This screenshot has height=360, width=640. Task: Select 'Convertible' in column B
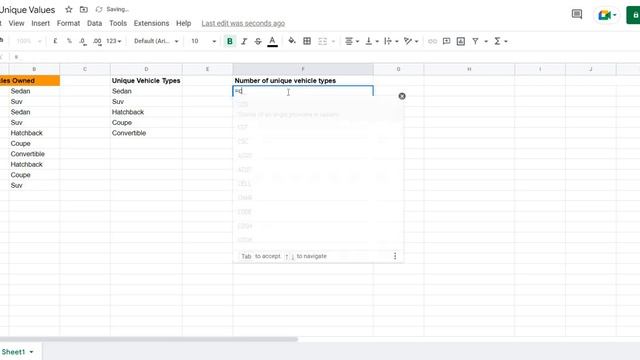(x=34, y=154)
